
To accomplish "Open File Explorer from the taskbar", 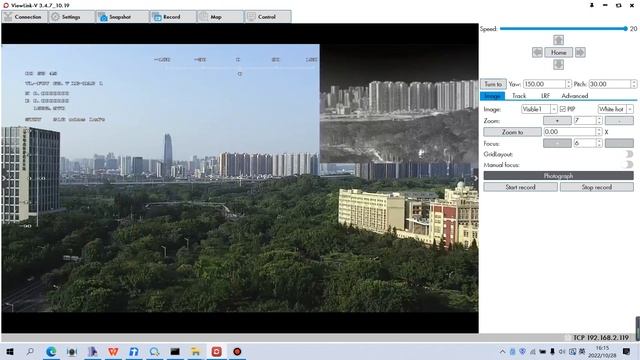I will coord(196,351).
